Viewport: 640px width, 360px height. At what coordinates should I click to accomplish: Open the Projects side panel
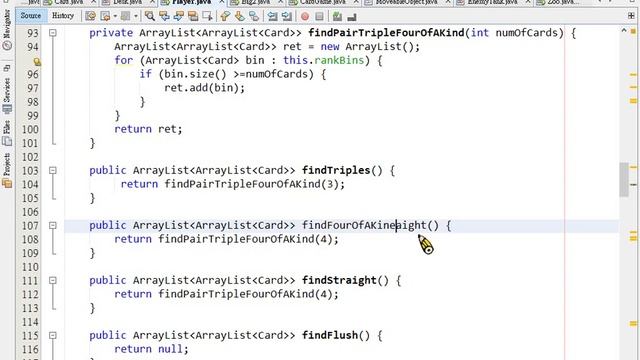[7, 171]
